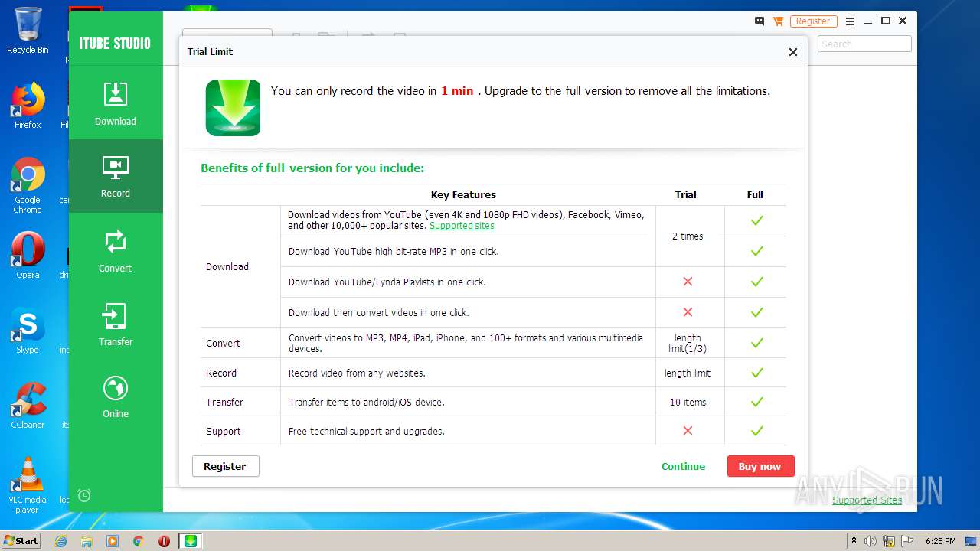The image size is (980, 551).
Task: Click the 'Key Features' column header
Action: (463, 194)
